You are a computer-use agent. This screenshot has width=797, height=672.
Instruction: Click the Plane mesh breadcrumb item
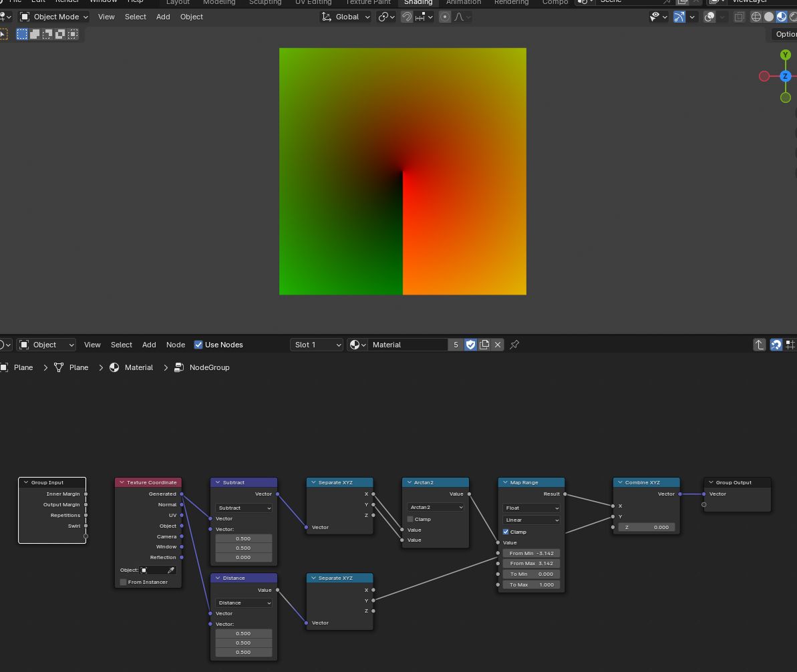[x=78, y=367]
